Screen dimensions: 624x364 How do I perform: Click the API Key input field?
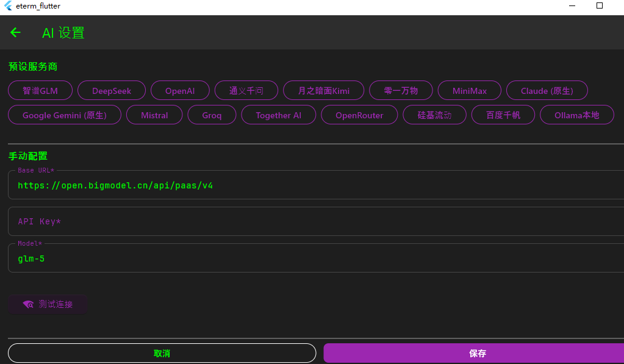[305, 221]
